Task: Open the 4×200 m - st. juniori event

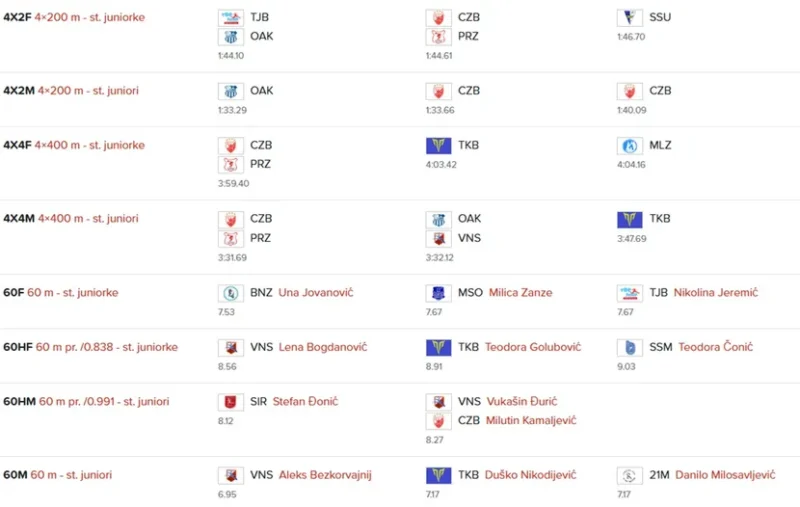Action: click(86, 91)
